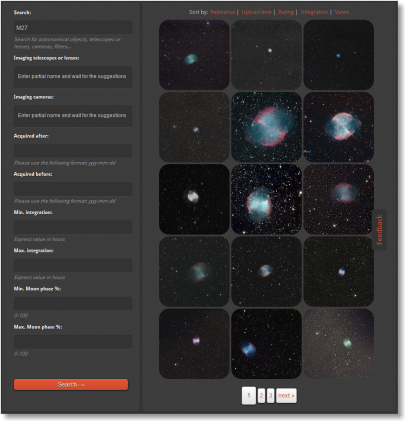Focus the Imaging telescopes or lenses field
Screen dimensions: 405x421
73,77
